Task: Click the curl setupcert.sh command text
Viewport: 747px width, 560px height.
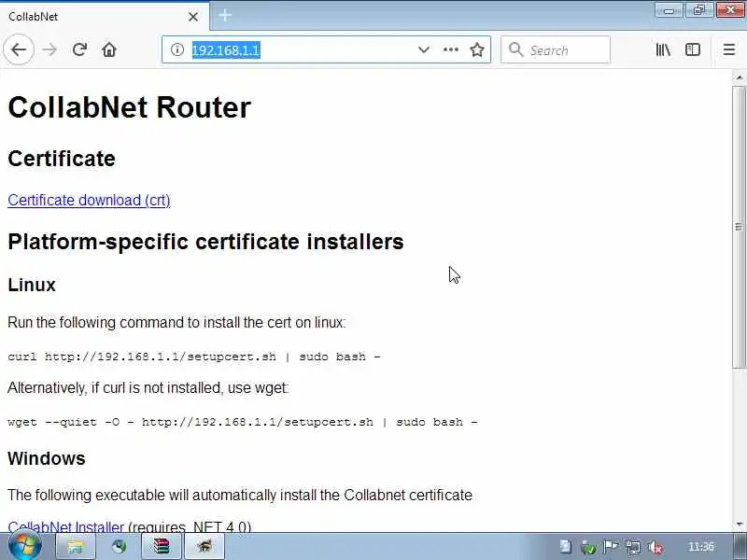Action: (x=194, y=357)
